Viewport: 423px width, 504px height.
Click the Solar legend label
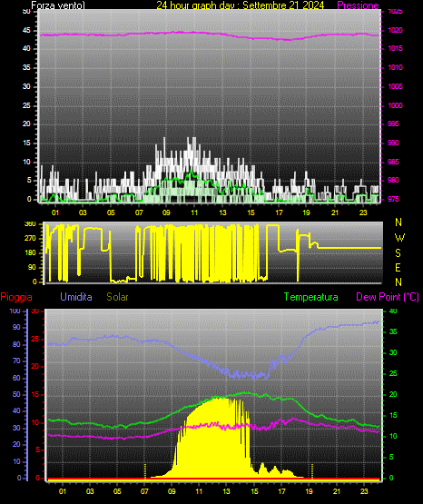118,297
